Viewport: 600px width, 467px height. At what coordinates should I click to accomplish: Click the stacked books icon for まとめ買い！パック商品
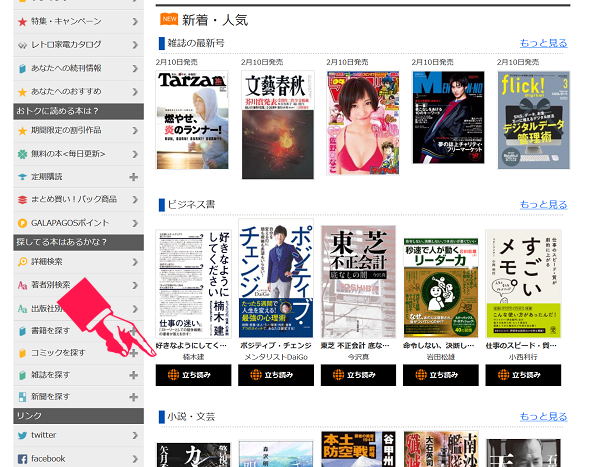point(22,199)
